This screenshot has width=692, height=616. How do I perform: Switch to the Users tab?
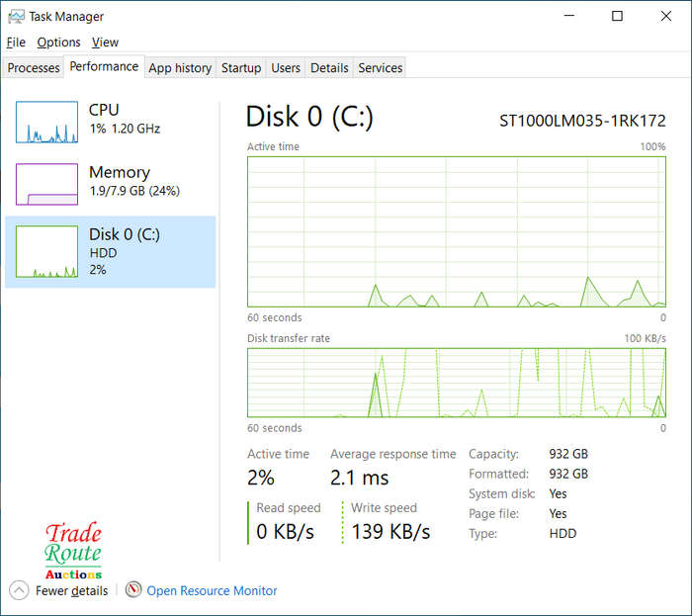286,68
